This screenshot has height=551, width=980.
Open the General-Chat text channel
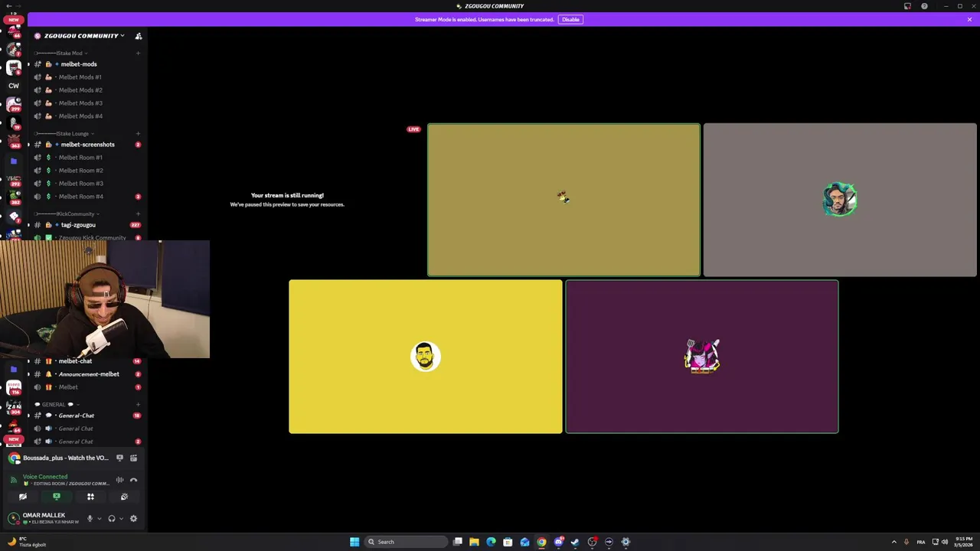pos(87,416)
